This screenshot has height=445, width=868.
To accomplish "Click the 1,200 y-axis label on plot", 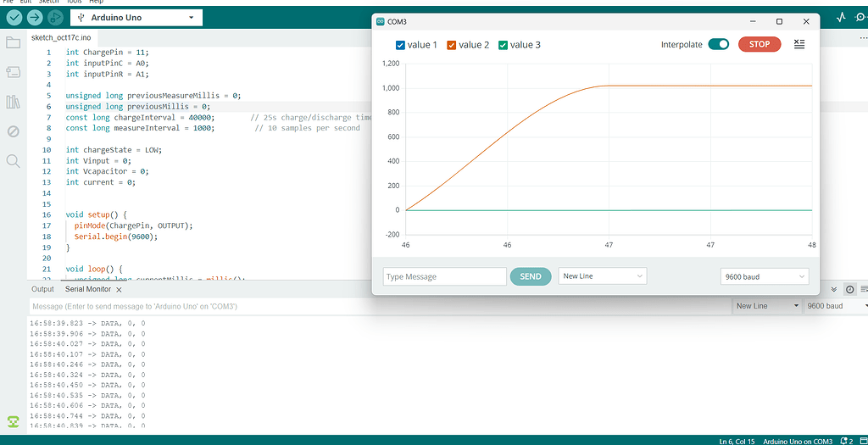I will click(x=391, y=64).
